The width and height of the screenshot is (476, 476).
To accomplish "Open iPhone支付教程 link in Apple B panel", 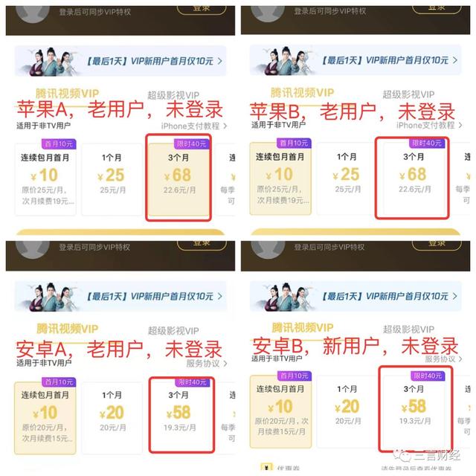I will 429,125.
